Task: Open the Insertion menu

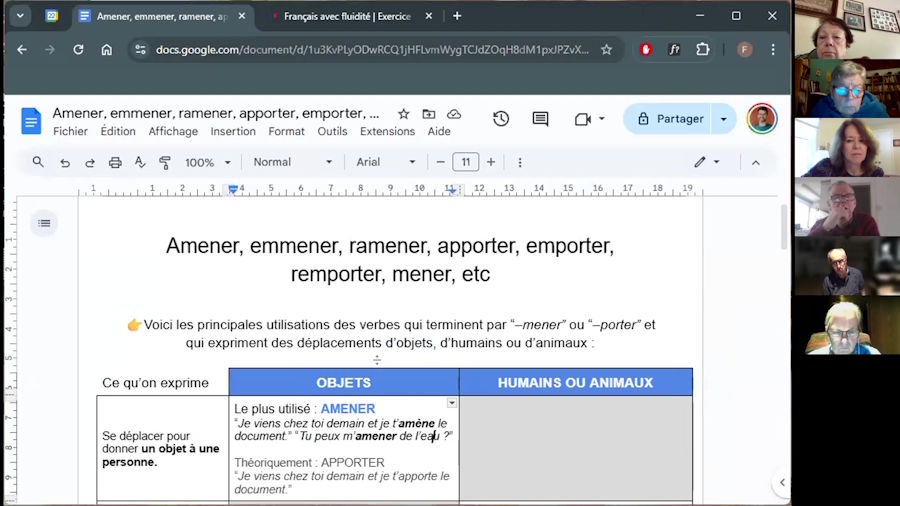Action: 233,131
